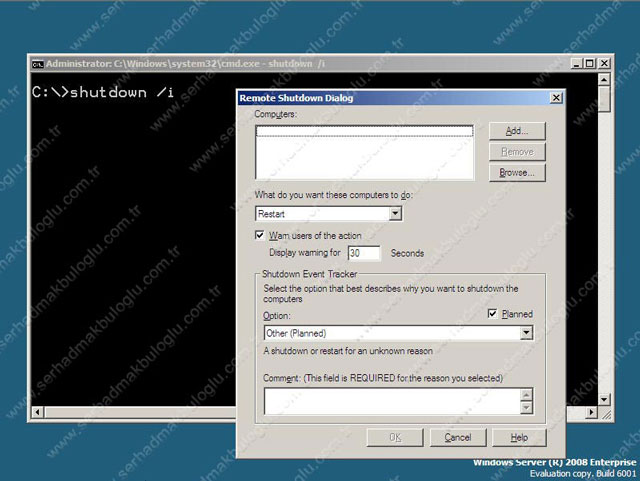Open Help for the shutdown dialog
This screenshot has height=481, width=640.
pyautogui.click(x=519, y=438)
